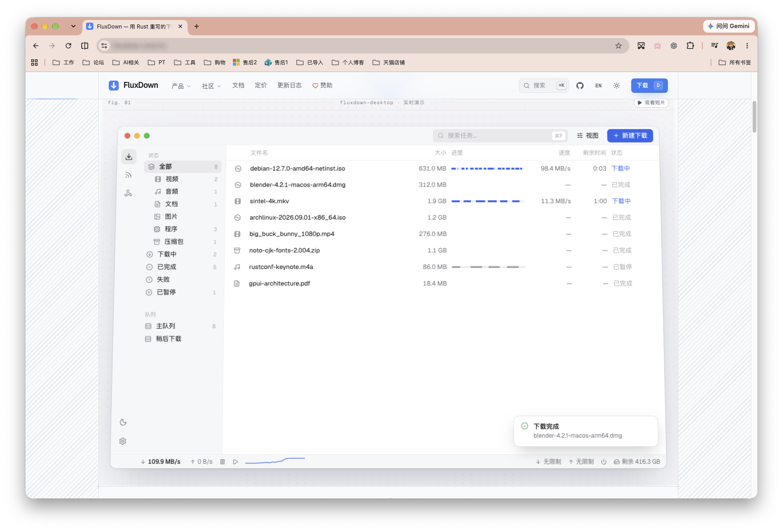
Task: Open Chrome tab search chevron
Action: tap(73, 26)
